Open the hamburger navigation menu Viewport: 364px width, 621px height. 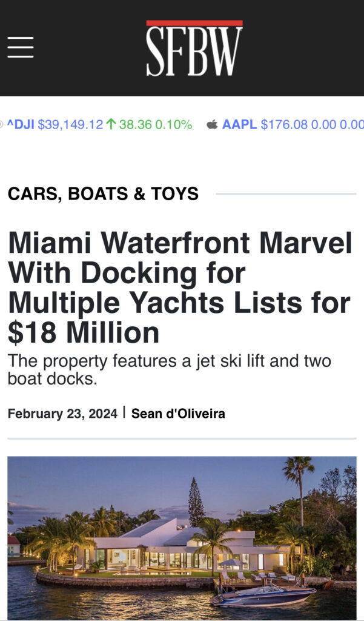pyautogui.click(x=21, y=47)
